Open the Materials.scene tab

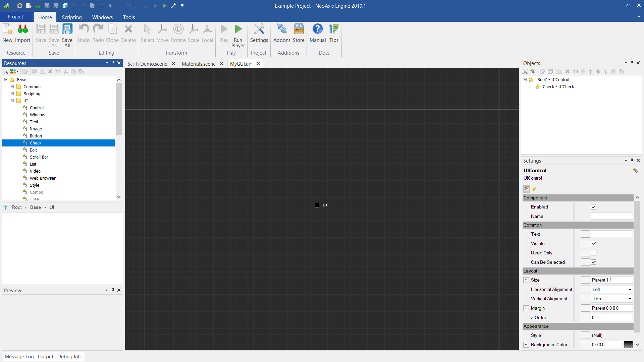198,64
